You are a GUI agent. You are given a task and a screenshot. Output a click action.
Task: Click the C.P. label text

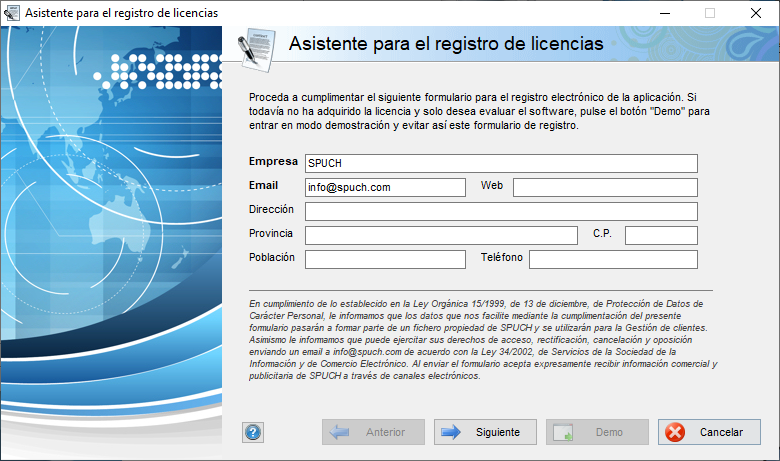[x=602, y=233]
